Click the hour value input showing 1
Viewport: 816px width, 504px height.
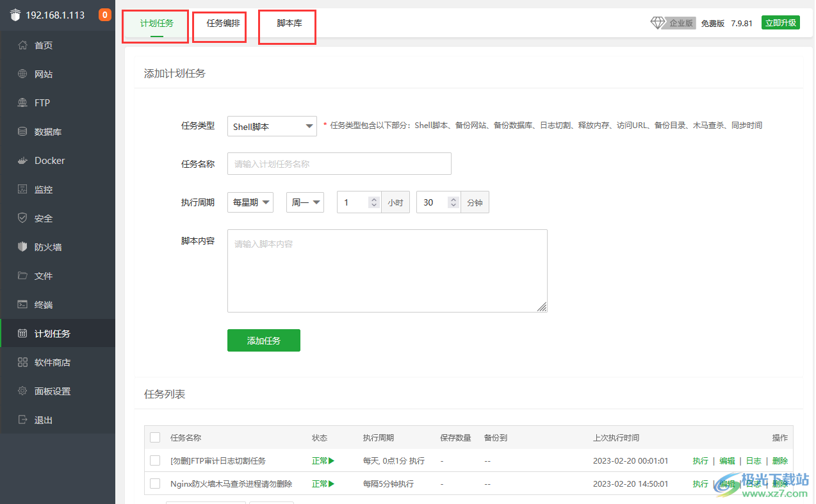coord(354,202)
